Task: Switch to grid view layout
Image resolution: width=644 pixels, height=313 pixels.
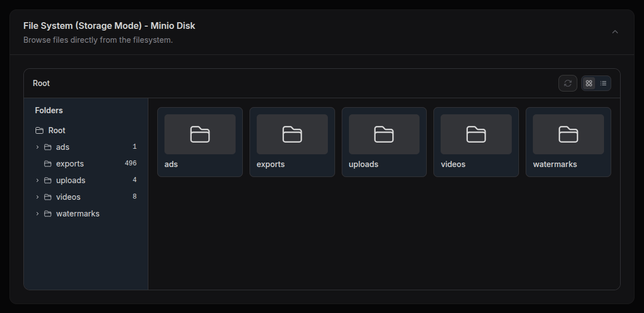Action: [x=589, y=83]
